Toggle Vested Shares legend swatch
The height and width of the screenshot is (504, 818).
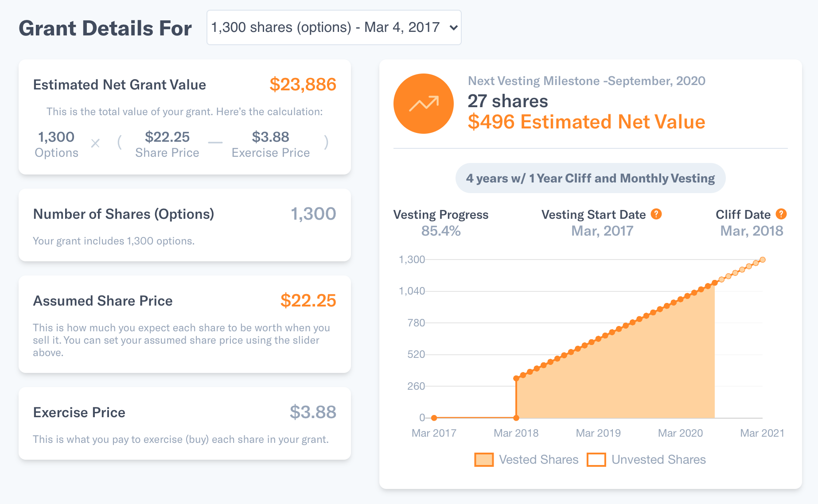pyautogui.click(x=484, y=460)
